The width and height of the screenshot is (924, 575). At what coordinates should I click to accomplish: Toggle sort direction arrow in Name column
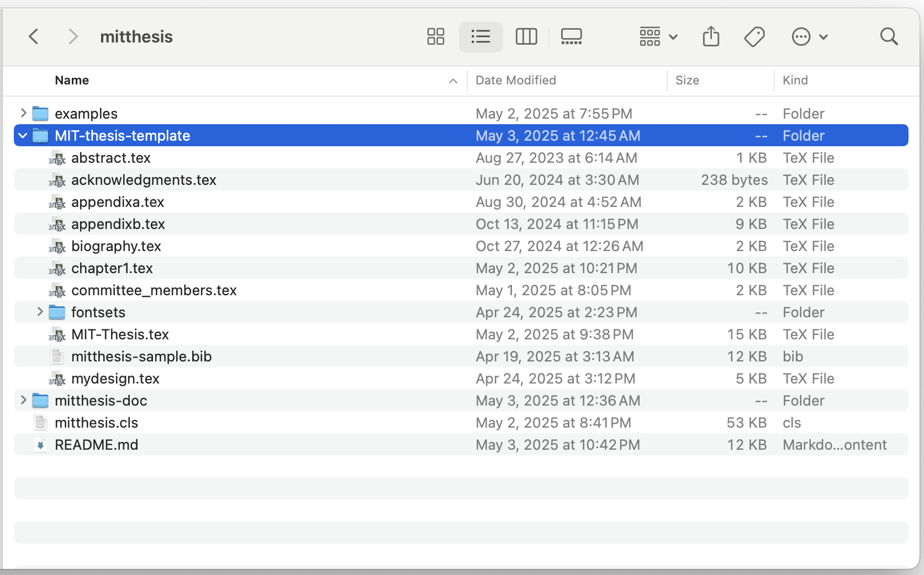453,81
